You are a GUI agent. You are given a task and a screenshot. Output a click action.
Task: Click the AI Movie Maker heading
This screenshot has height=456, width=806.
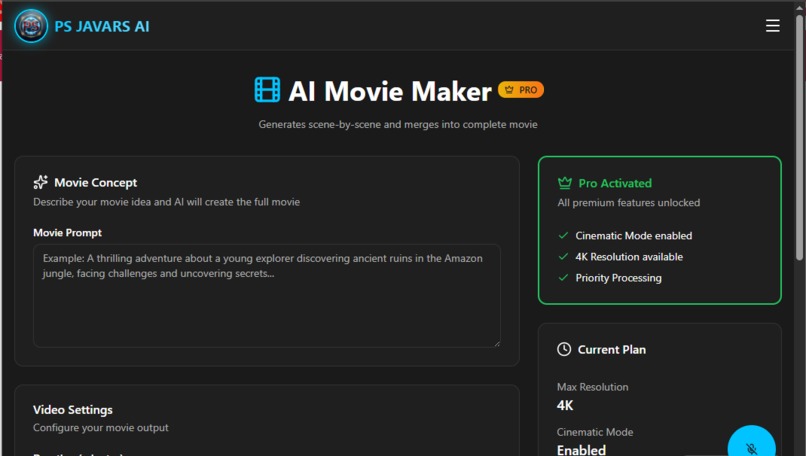[390, 91]
